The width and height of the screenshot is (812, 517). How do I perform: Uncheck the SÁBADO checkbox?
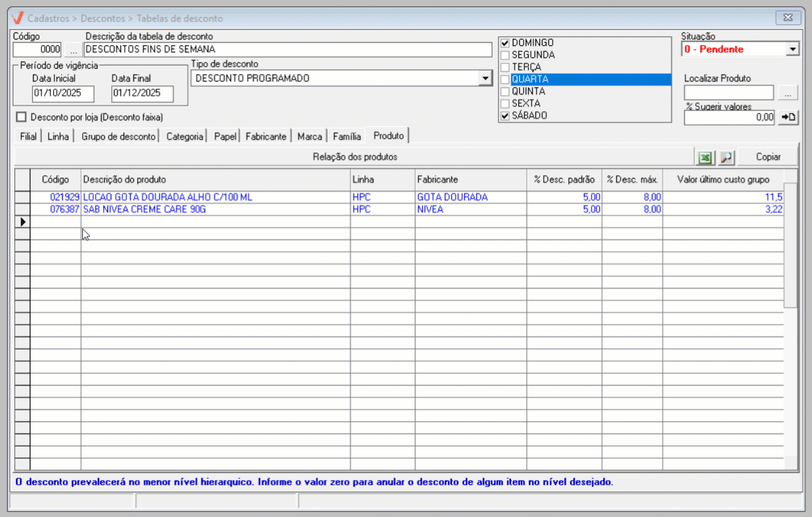click(506, 116)
